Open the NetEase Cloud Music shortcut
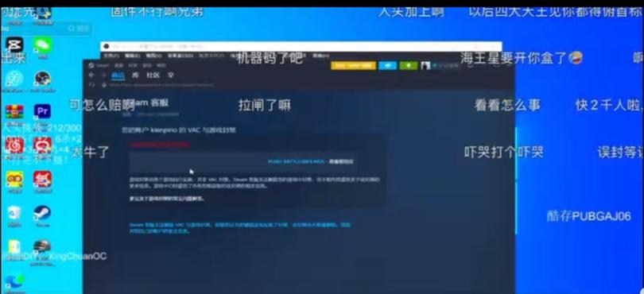 pyautogui.click(x=14, y=145)
